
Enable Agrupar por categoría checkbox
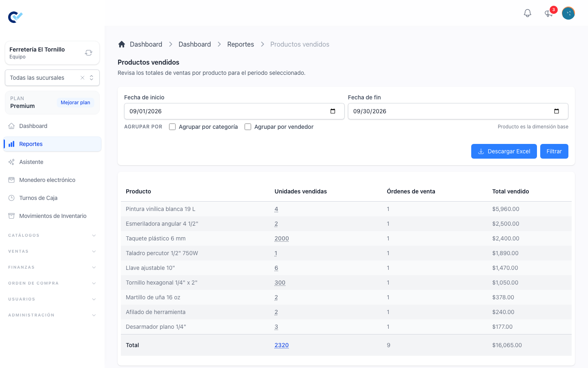[172, 127]
